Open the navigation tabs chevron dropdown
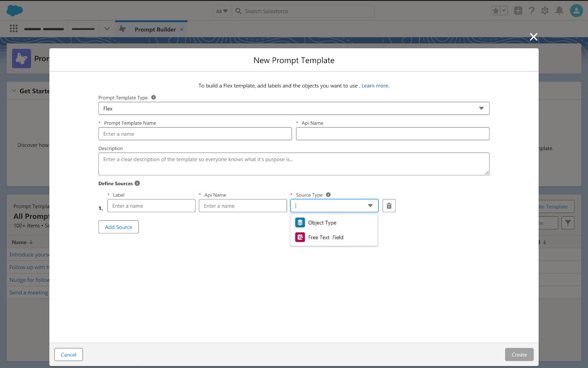 [x=107, y=29]
